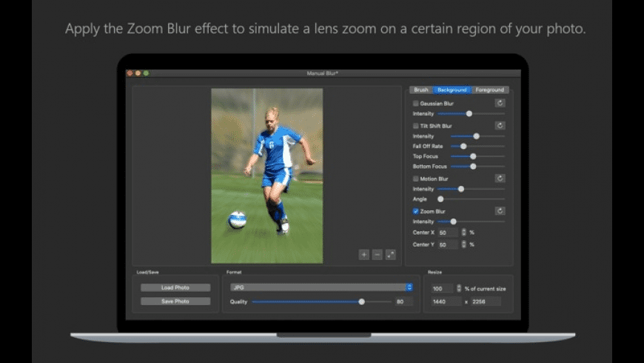
Task: Click the red close window button
Action: [x=130, y=73]
